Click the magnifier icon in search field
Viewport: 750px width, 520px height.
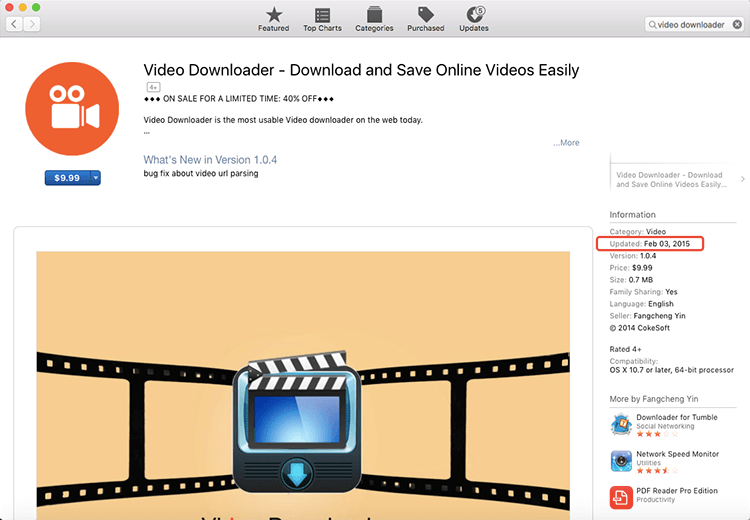[x=652, y=24]
